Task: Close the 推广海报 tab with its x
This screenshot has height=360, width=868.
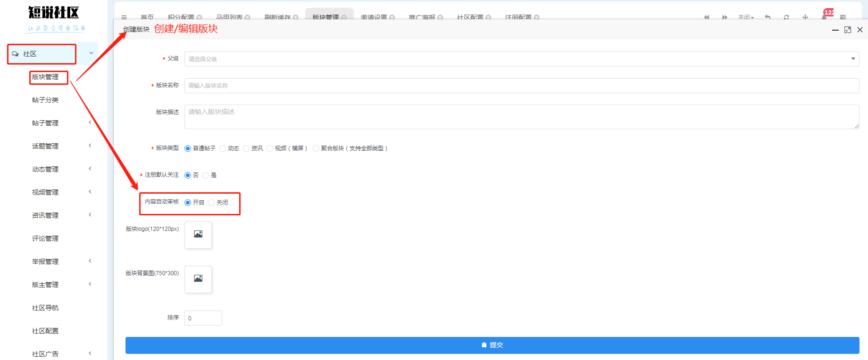Action: click(440, 17)
